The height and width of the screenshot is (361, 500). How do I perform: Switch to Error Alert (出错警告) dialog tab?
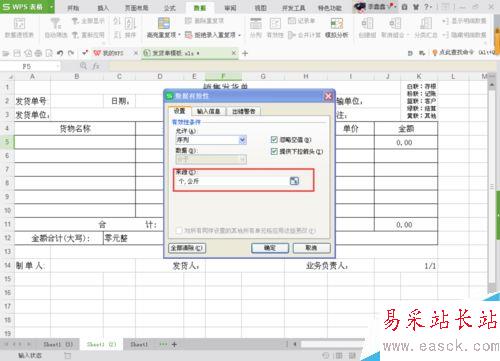(x=244, y=111)
